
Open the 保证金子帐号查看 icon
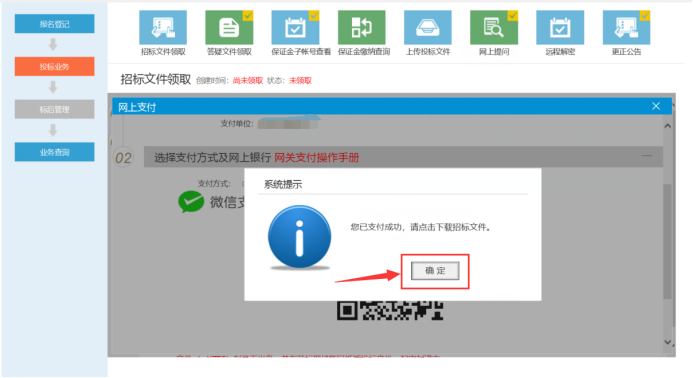[x=295, y=27]
